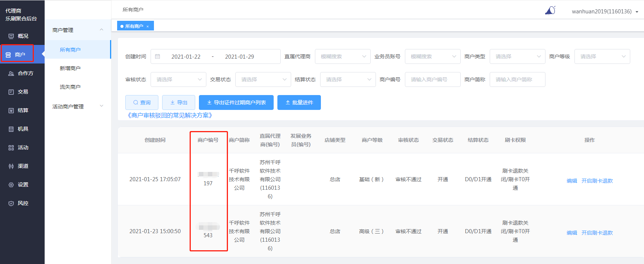Open the 结算状态 dropdown
This screenshot has width=644, height=264.
[x=348, y=79]
